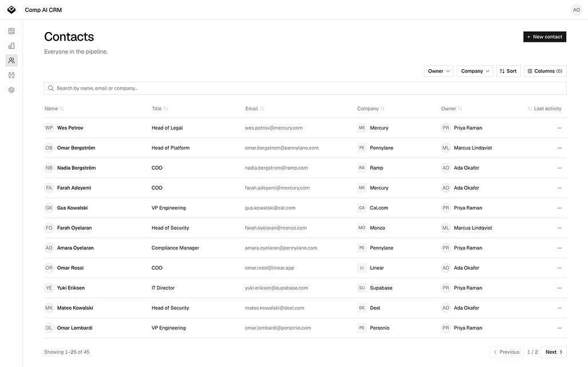This screenshot has width=588, height=367.
Task: Open the Owner filter dropdown
Action: 438,71
